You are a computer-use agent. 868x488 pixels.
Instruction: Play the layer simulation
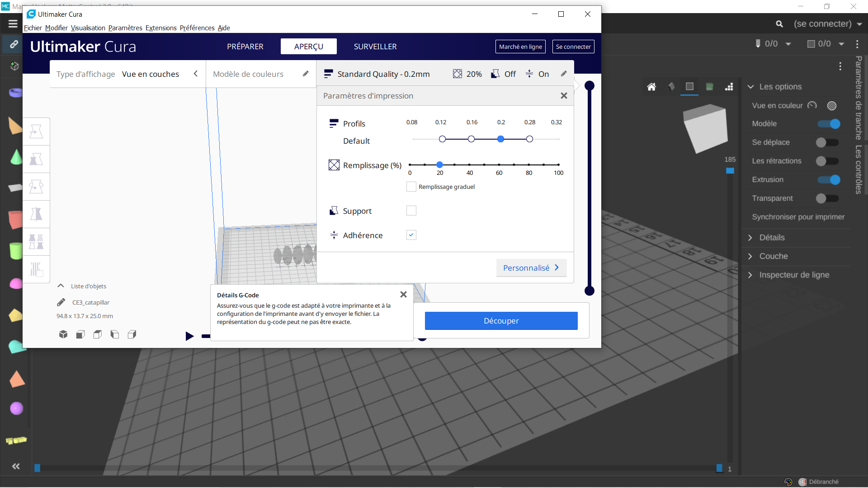click(x=189, y=336)
